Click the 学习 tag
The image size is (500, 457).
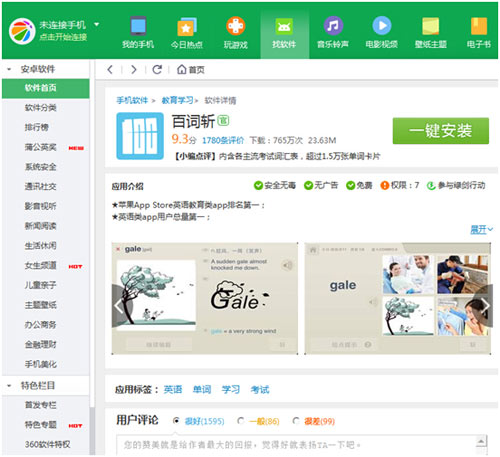(x=231, y=389)
